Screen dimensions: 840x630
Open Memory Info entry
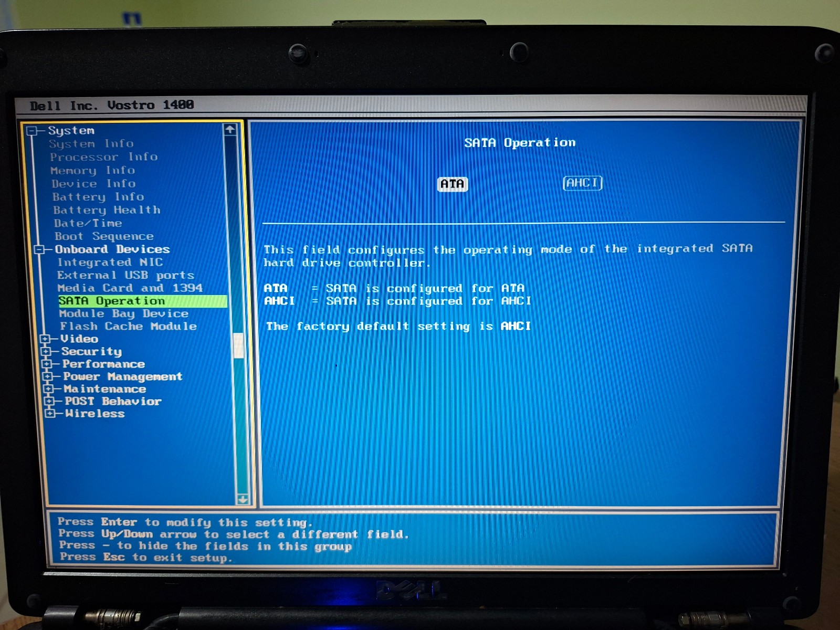pyautogui.click(x=92, y=171)
